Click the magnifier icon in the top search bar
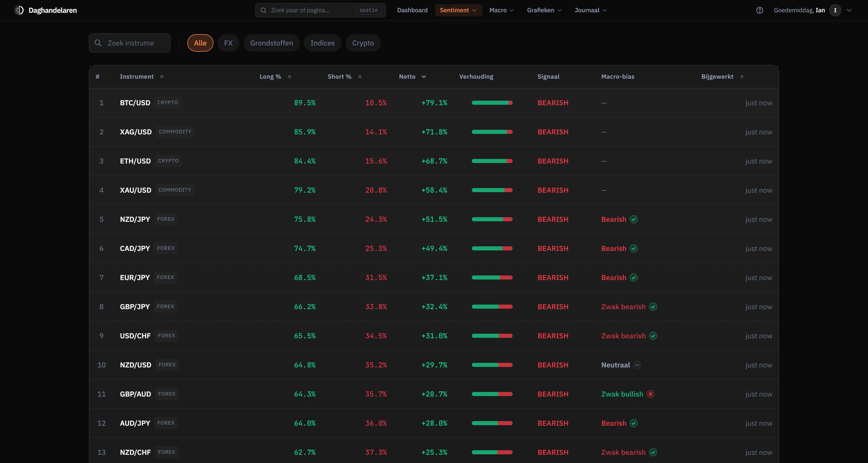Image resolution: width=868 pixels, height=463 pixels. coord(263,10)
